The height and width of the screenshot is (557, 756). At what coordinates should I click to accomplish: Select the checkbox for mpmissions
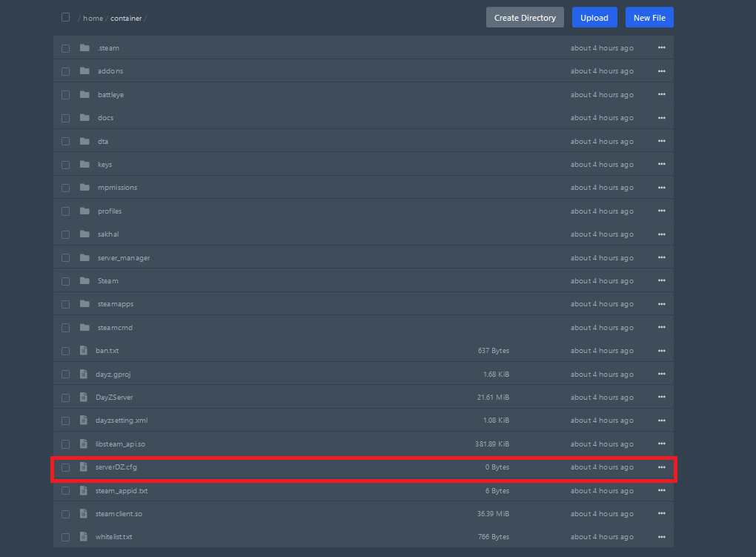[65, 188]
